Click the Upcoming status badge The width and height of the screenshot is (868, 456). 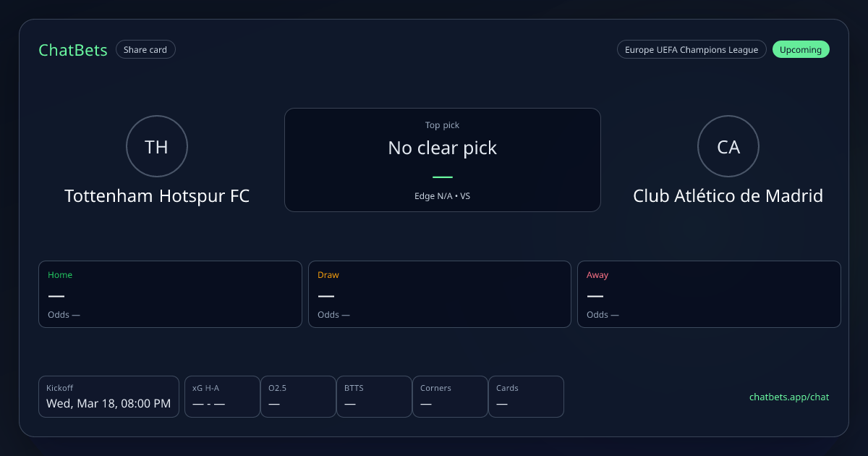coord(801,50)
